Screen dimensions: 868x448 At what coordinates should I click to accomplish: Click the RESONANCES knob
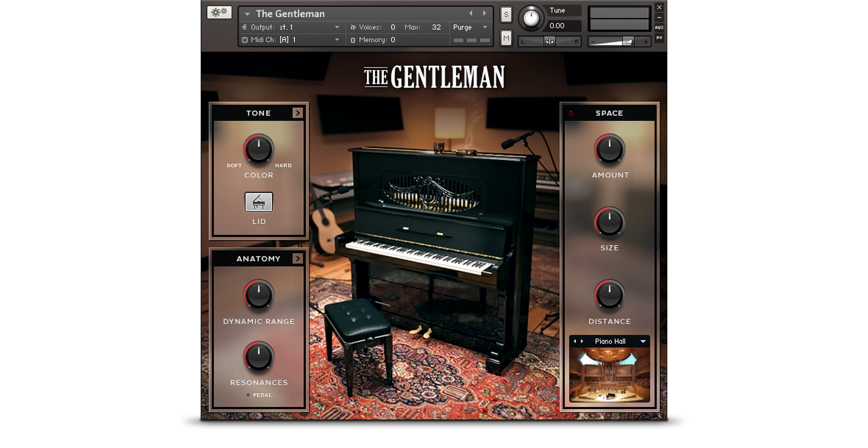tap(259, 357)
